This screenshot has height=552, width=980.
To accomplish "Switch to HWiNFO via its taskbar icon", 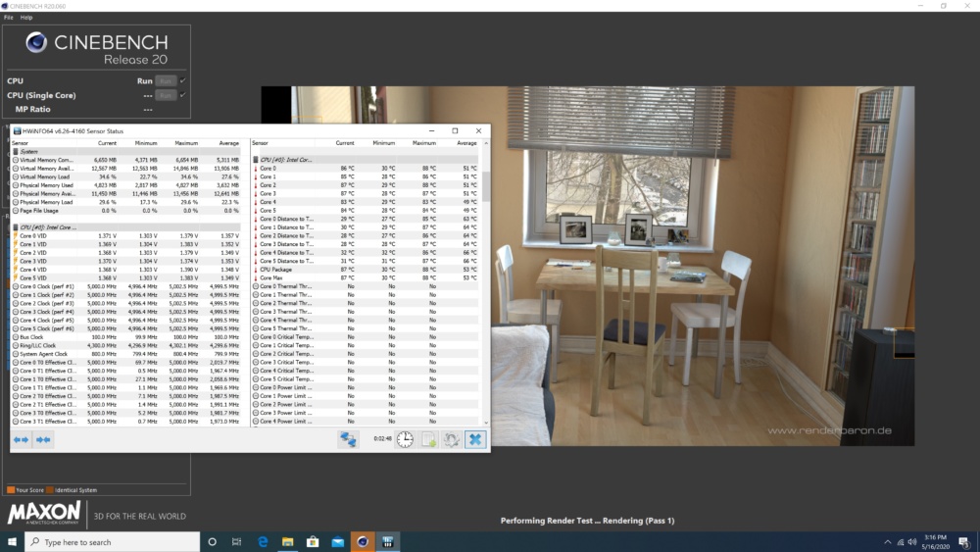I will (387, 542).
